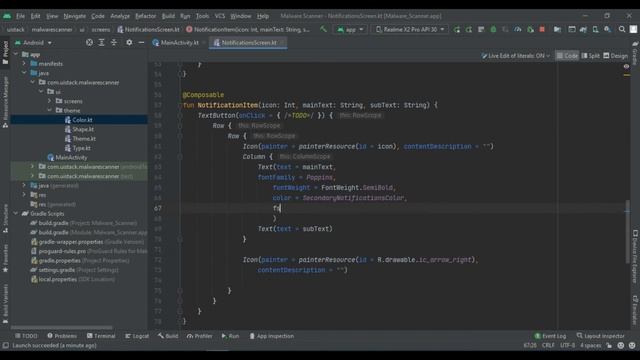Viewport: 640px width, 360px height.
Task: Click the Make Project hammer icon
Action: tap(323, 29)
